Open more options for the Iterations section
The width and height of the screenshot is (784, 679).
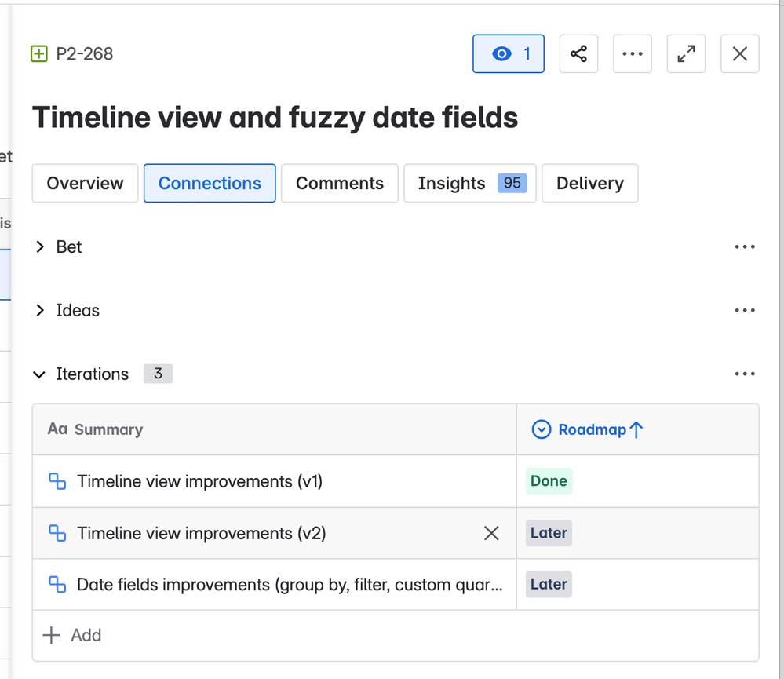744,374
